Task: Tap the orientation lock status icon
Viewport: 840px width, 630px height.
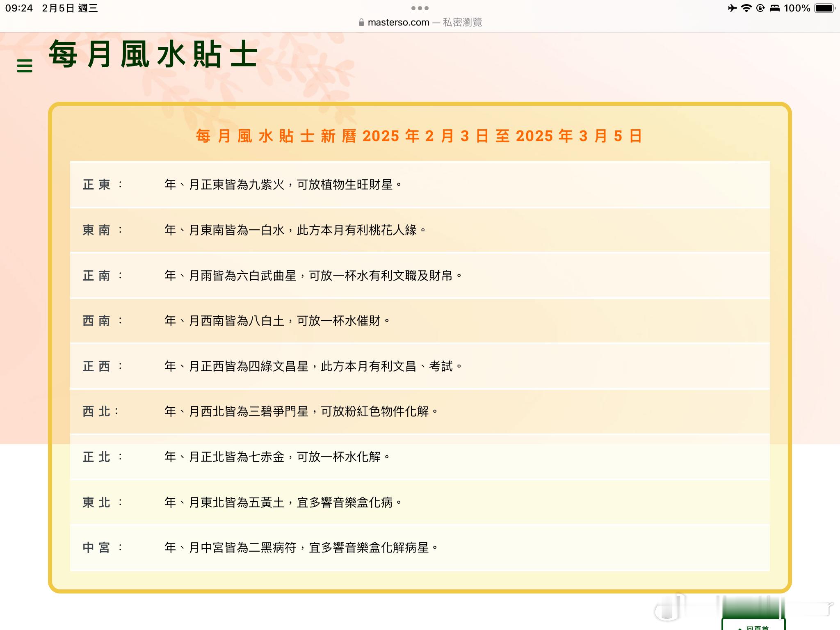Action: pyautogui.click(x=760, y=8)
